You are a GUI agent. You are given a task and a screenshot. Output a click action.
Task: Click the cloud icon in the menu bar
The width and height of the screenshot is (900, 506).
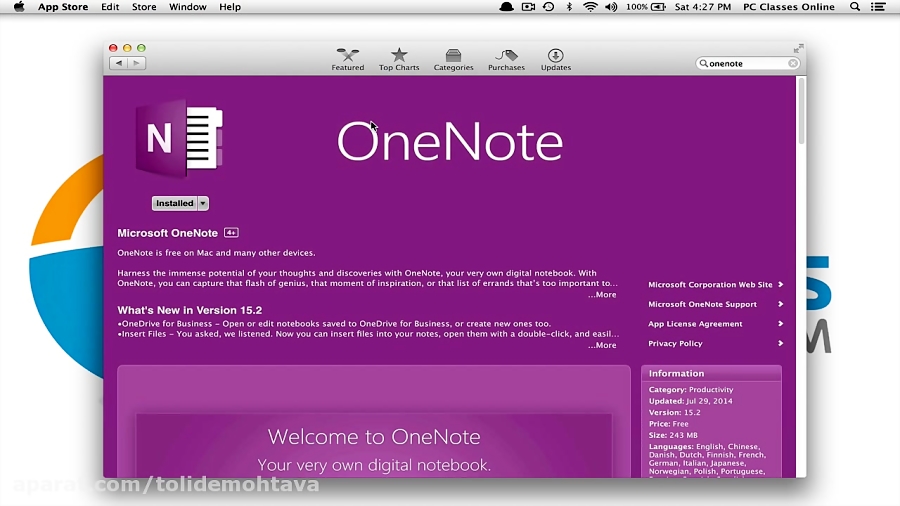(x=506, y=7)
